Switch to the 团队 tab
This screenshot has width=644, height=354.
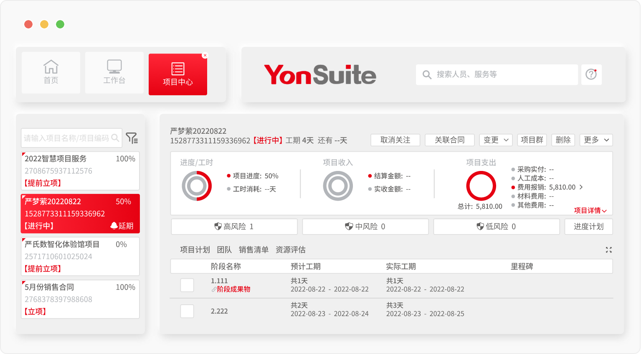(x=224, y=250)
